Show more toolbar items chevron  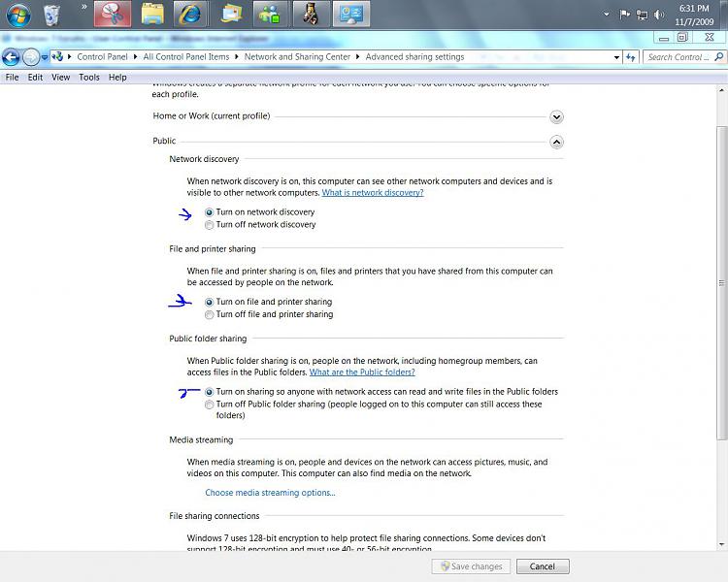pyautogui.click(x=84, y=7)
